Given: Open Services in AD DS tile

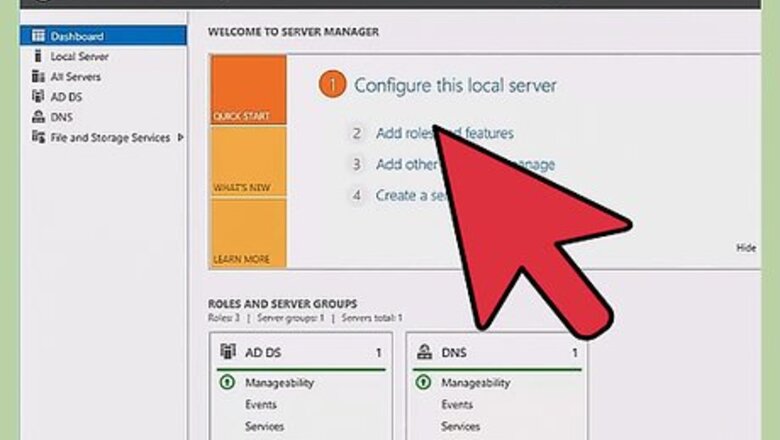Looking at the screenshot, I should (x=265, y=426).
